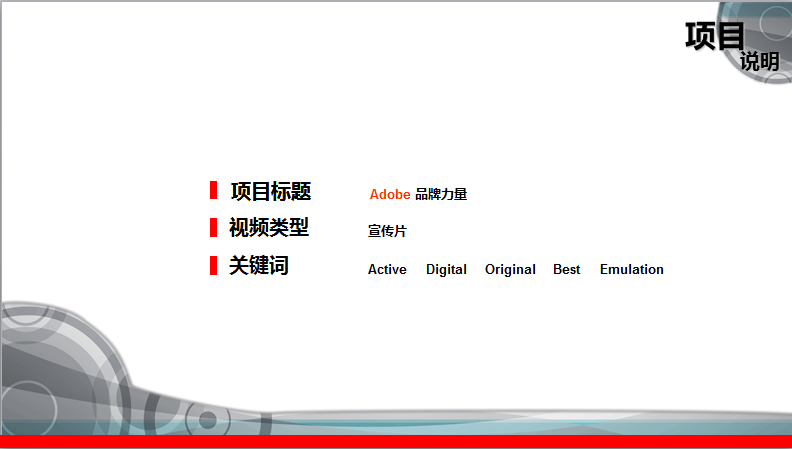Click the Digital keyword
Viewport: 792px width, 449px height.
pyautogui.click(x=446, y=269)
